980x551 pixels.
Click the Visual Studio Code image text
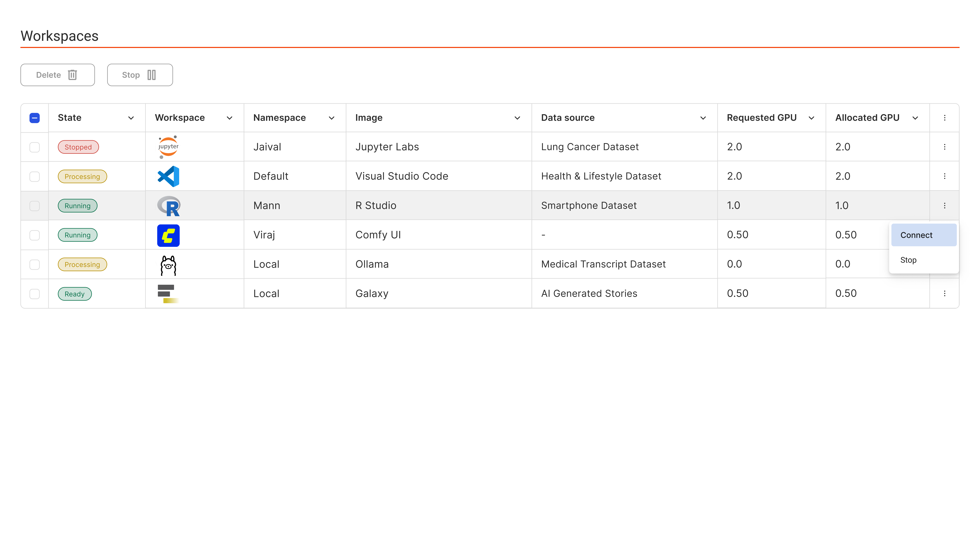click(x=402, y=176)
